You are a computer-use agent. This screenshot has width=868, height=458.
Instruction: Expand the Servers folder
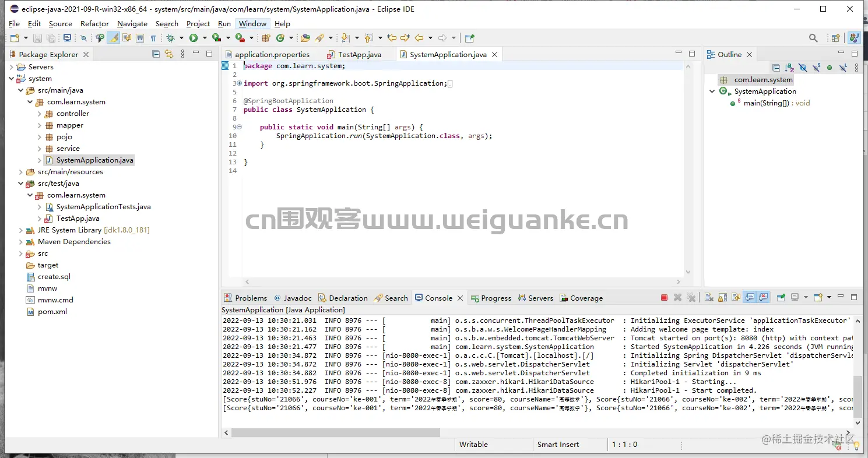[x=11, y=67]
